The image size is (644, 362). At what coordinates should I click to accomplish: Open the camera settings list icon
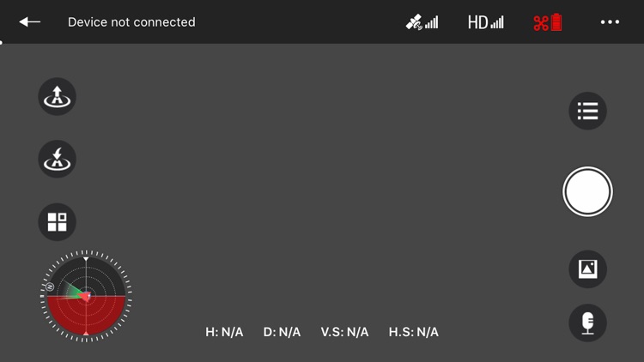[587, 111]
